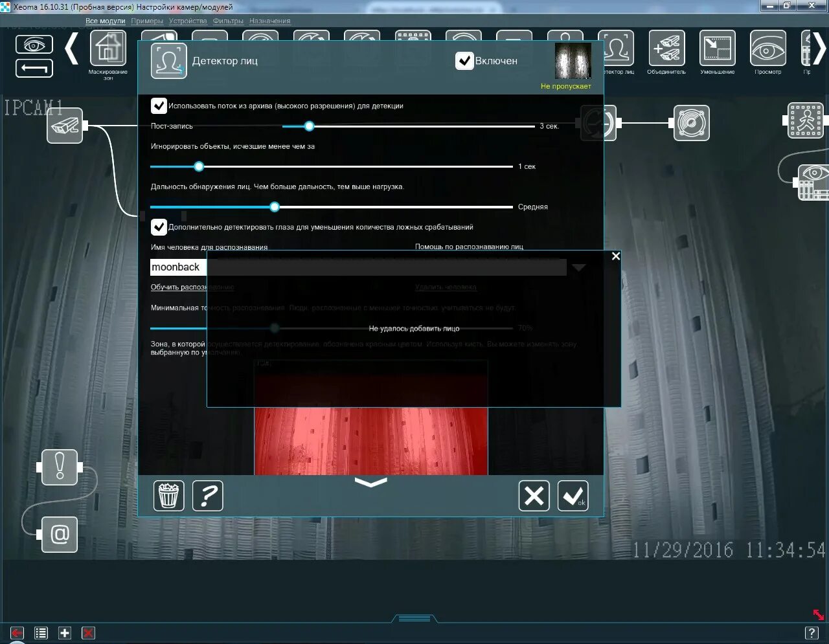This screenshot has width=829, height=644.
Task: Close the Не удалось добавить лицо popup
Action: [616, 256]
